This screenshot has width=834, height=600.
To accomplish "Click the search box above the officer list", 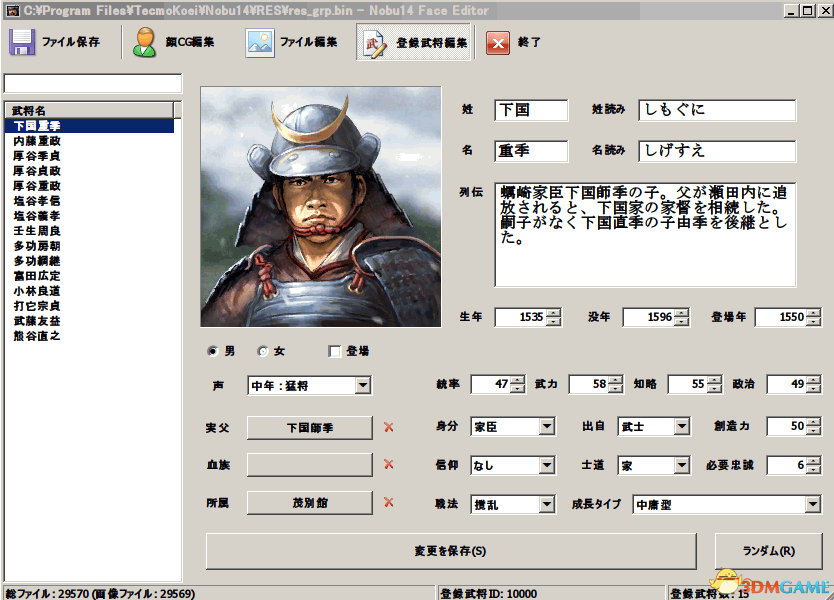I will pos(93,84).
